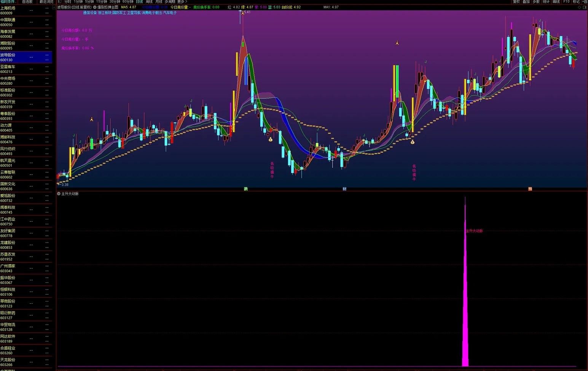Screen dimensions: 588x371
Task: Select 新农开发 600359 in the stock list
Action: tap(26, 104)
